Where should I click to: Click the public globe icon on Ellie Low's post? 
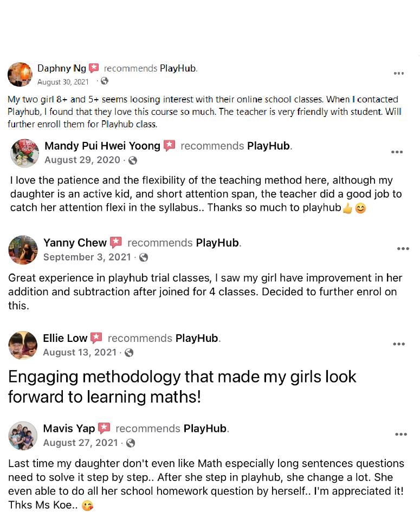point(129,353)
